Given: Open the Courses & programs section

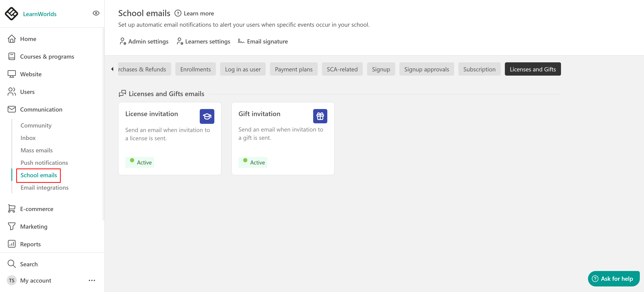Looking at the screenshot, I should pos(47,57).
